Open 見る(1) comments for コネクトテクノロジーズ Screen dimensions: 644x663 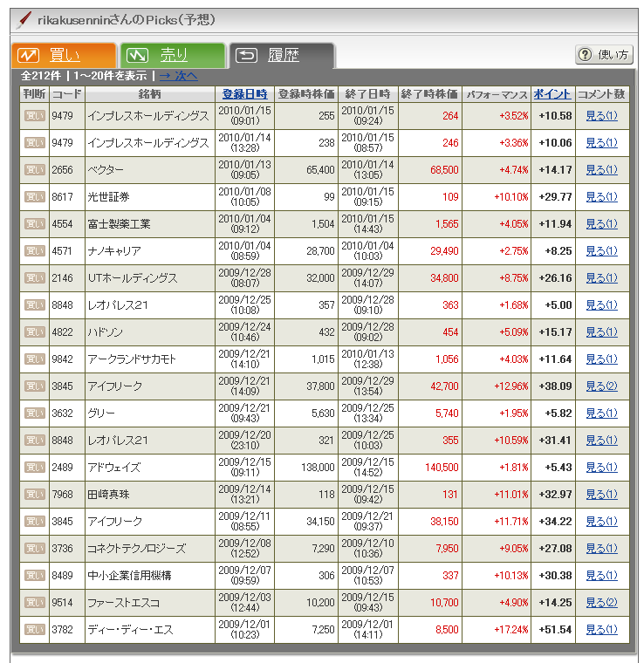602,549
